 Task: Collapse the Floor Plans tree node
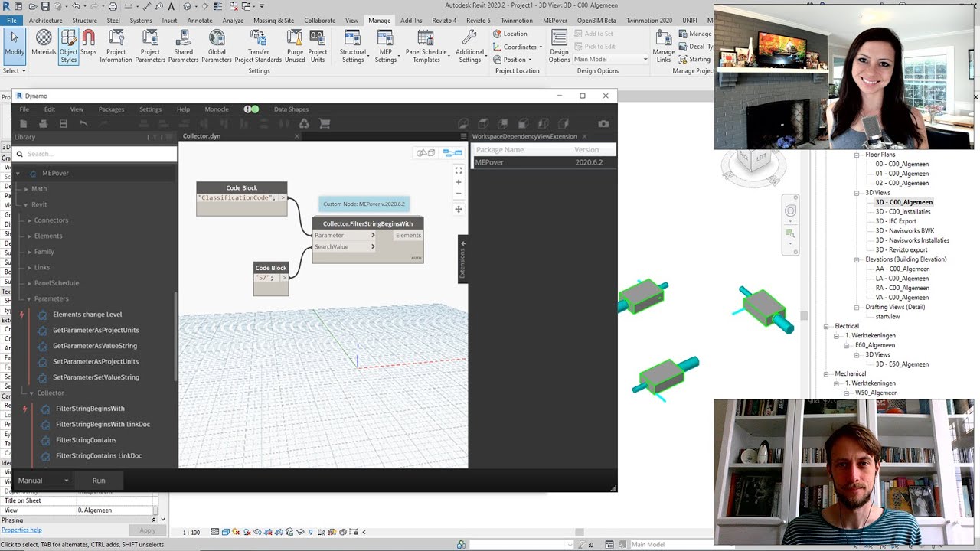857,155
